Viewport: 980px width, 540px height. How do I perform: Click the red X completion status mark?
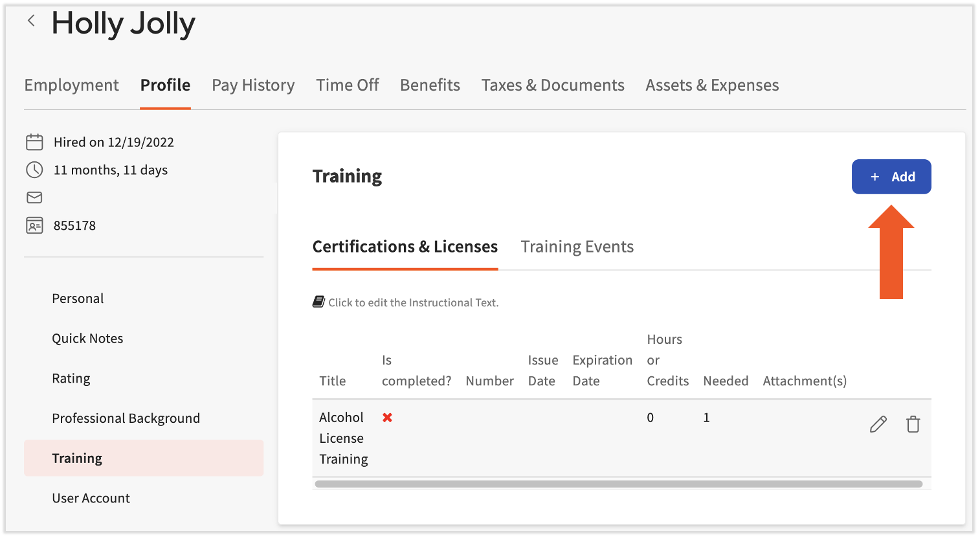387,418
